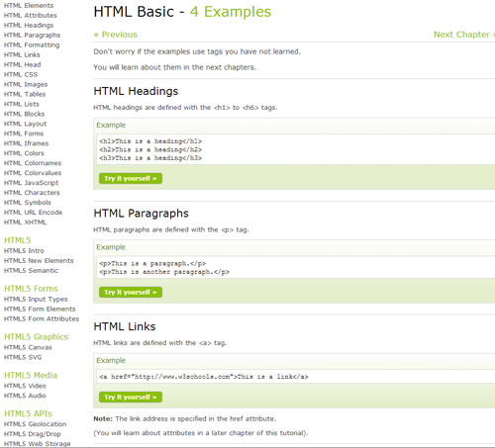Click Try it yourself under HTML Paragraphs
The width and height of the screenshot is (495, 448).
pos(131,292)
